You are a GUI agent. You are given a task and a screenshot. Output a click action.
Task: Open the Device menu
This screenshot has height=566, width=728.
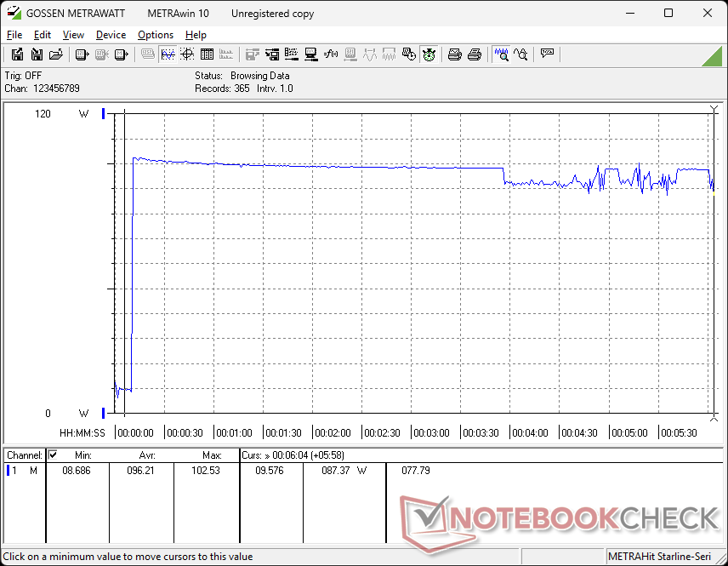(111, 35)
